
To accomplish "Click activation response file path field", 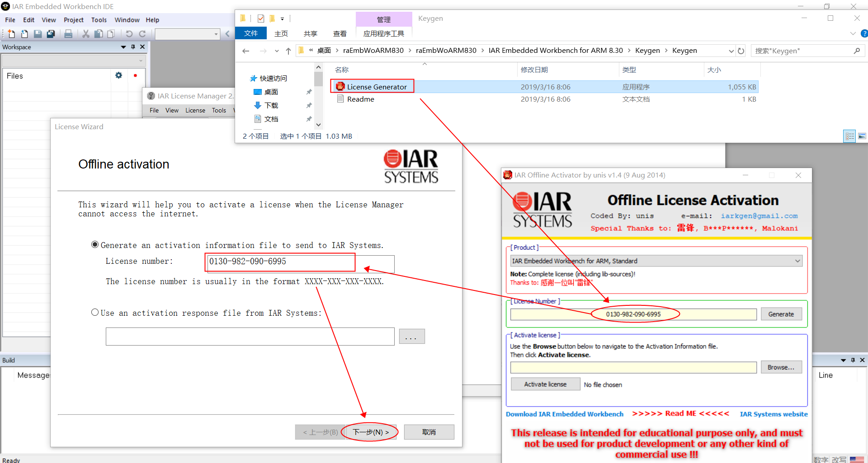I will point(250,336).
